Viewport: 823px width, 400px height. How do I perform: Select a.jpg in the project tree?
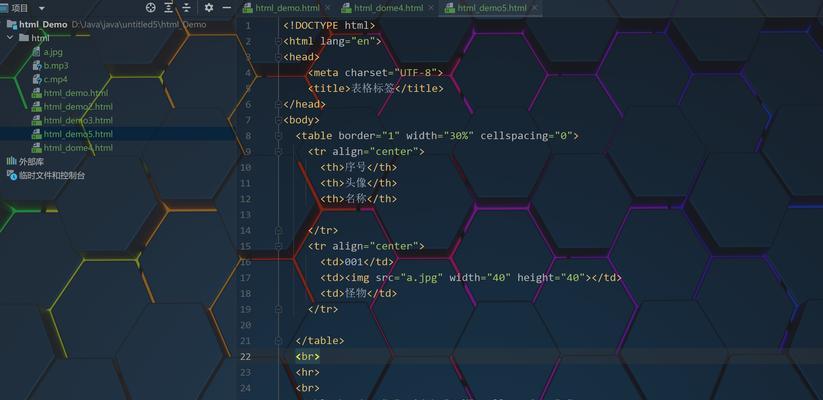(53, 51)
